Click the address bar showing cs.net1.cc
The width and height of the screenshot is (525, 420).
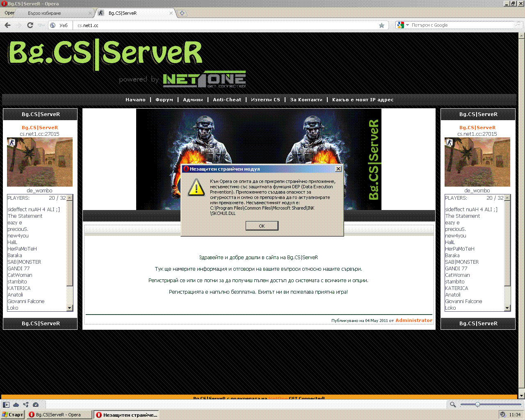226,25
